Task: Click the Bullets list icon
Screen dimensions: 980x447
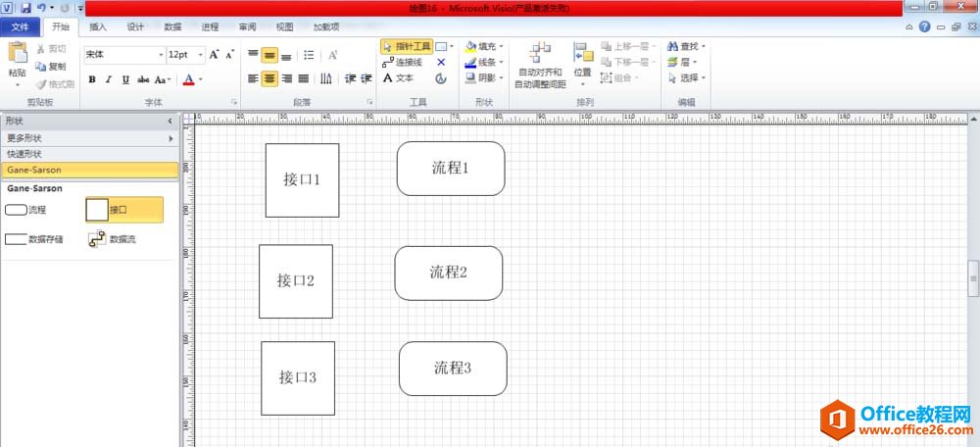Action: (x=309, y=55)
